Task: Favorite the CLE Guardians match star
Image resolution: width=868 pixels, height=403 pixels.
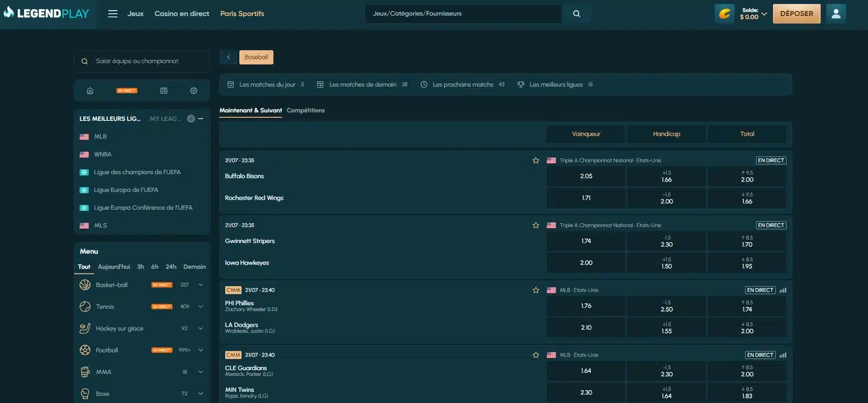Action: click(536, 355)
